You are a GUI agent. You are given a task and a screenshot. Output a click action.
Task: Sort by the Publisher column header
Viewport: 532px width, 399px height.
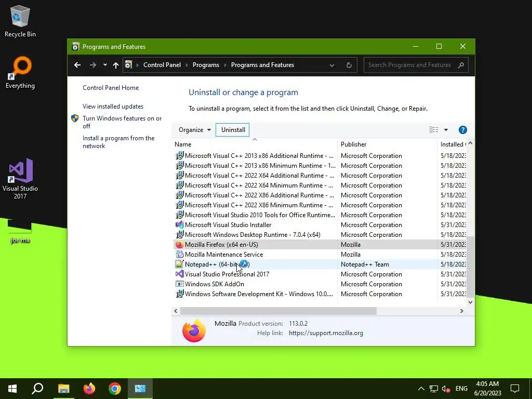click(x=387, y=144)
